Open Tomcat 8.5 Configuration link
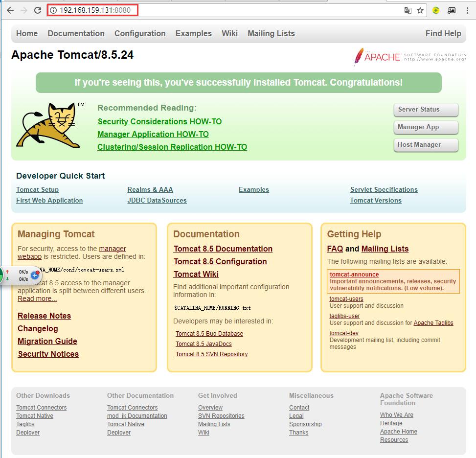The height and width of the screenshot is (458, 476). 221,261
